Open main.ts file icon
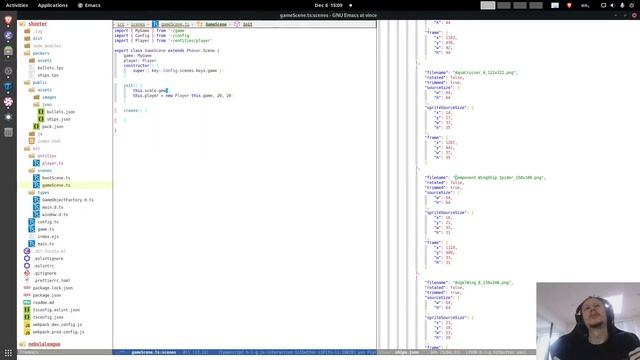Viewport: 640px width, 360px height. pyautogui.click(x=32, y=244)
